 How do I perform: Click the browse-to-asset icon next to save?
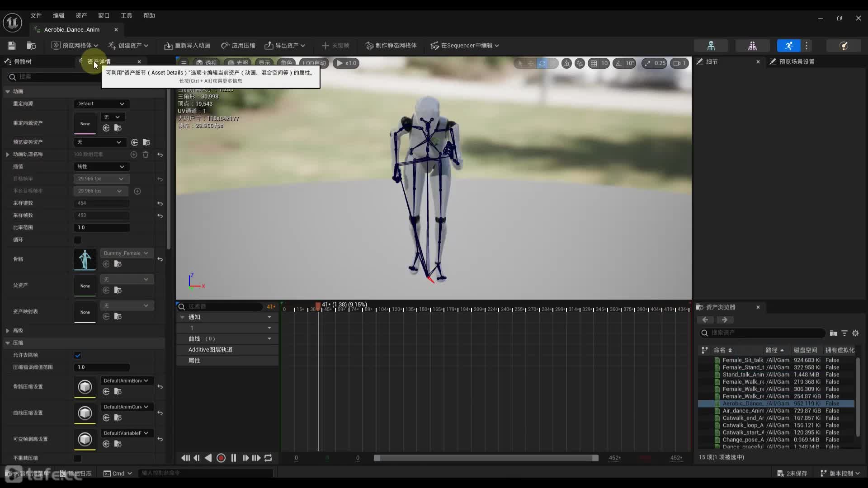pos(31,45)
